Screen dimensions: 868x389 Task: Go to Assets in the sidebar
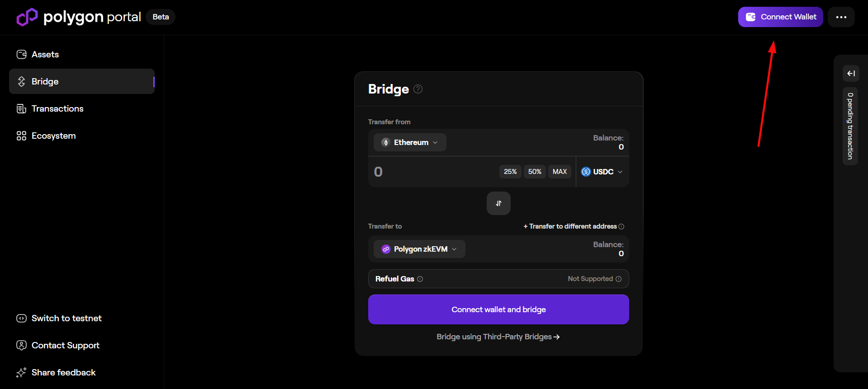click(x=45, y=55)
